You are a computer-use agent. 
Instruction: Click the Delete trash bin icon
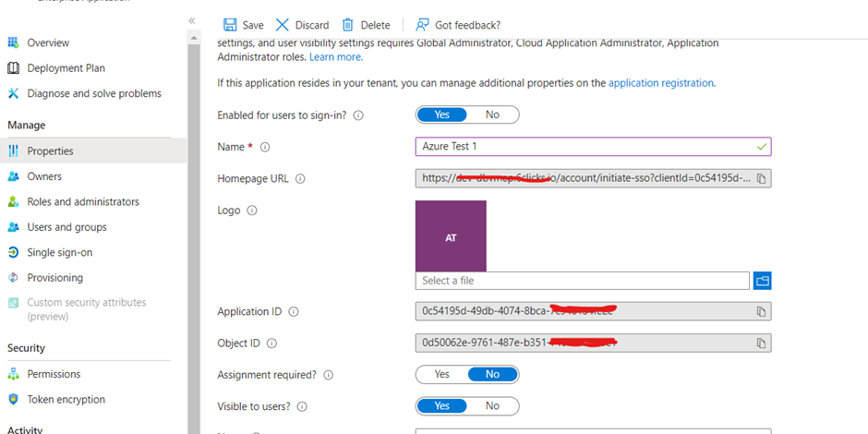click(347, 25)
